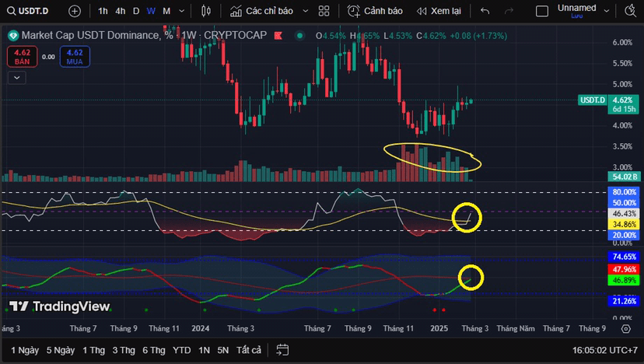The width and height of the screenshot is (644, 364).
Task: Collapse the indicator legend chevron
Action: [x=17, y=78]
